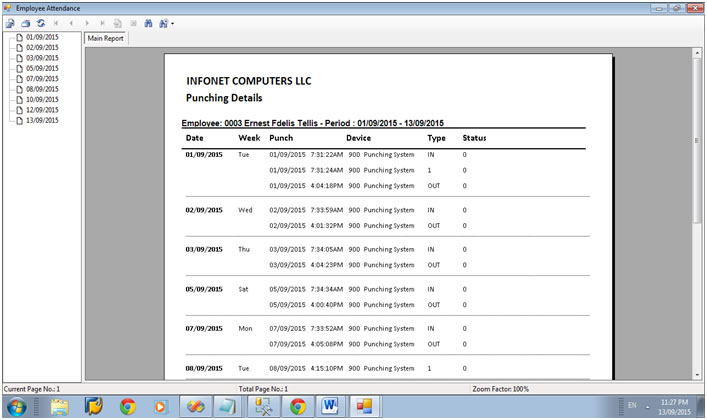Open Windows Media Player from the taskbar

tap(160, 407)
